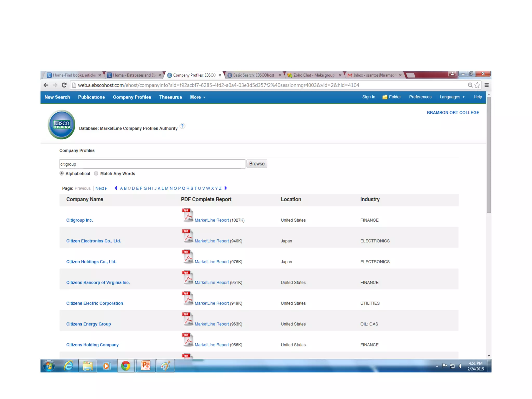Image resolution: width=532 pixels, height=399 pixels.
Task: Click right arrow after letter Z
Action: (226, 188)
